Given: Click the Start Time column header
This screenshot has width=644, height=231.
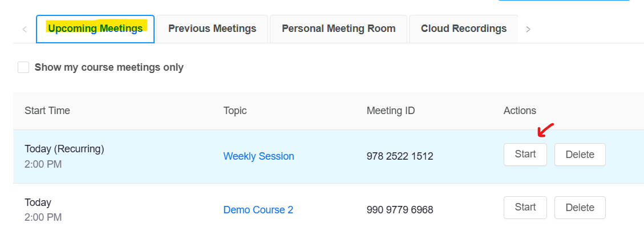Looking at the screenshot, I should pos(47,111).
